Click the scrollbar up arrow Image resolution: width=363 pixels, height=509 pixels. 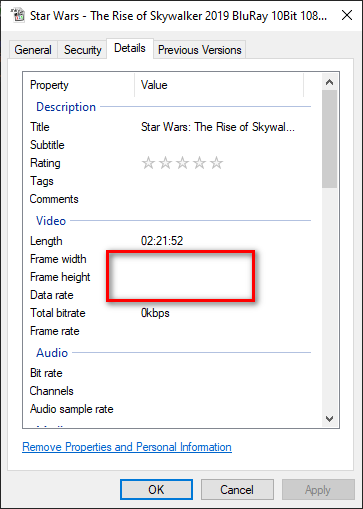click(329, 82)
